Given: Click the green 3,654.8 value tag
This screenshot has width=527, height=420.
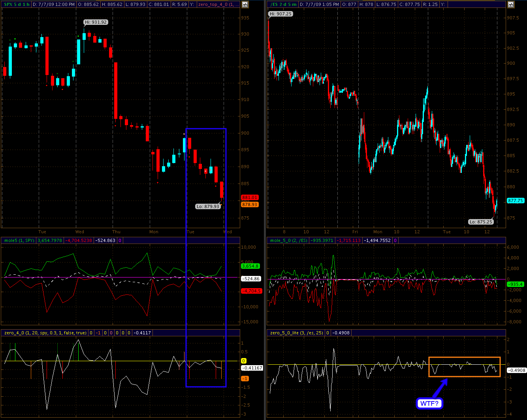Looking at the screenshot, I should pyautogui.click(x=250, y=266).
